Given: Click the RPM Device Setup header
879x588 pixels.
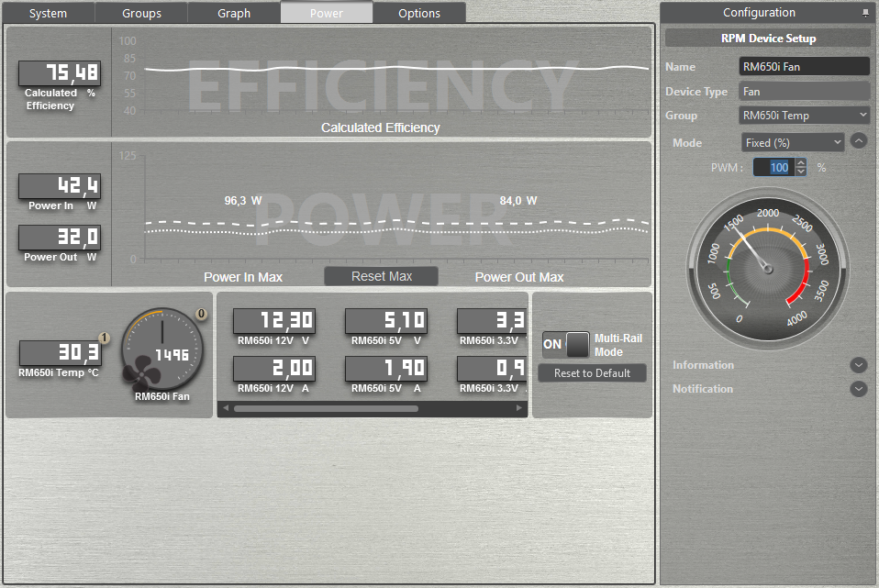Looking at the screenshot, I should click(767, 39).
